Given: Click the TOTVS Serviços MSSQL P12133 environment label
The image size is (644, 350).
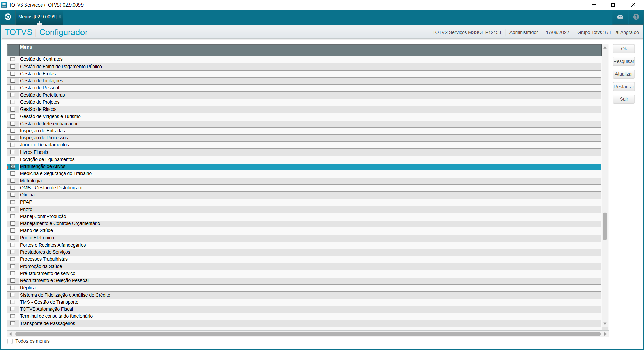Looking at the screenshot, I should click(467, 33).
